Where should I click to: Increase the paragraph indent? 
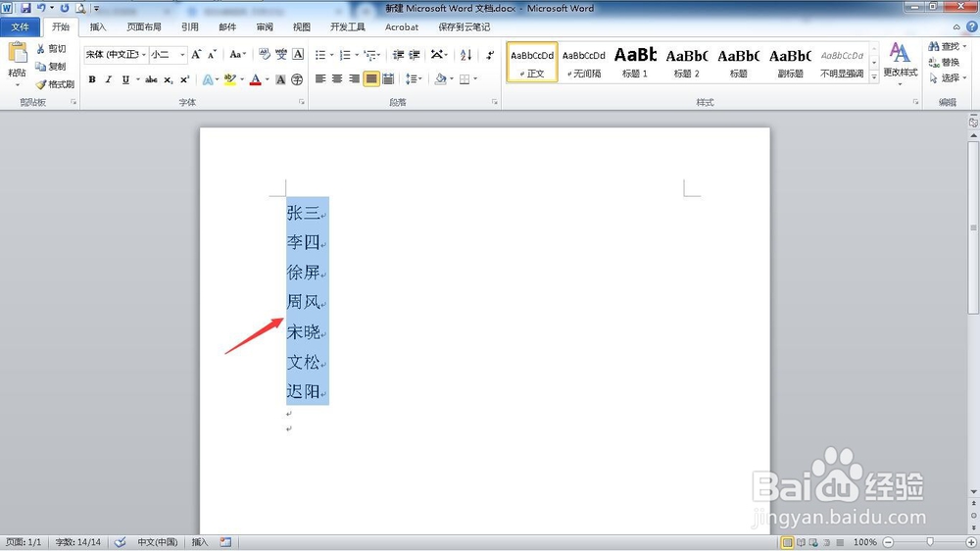pos(415,55)
